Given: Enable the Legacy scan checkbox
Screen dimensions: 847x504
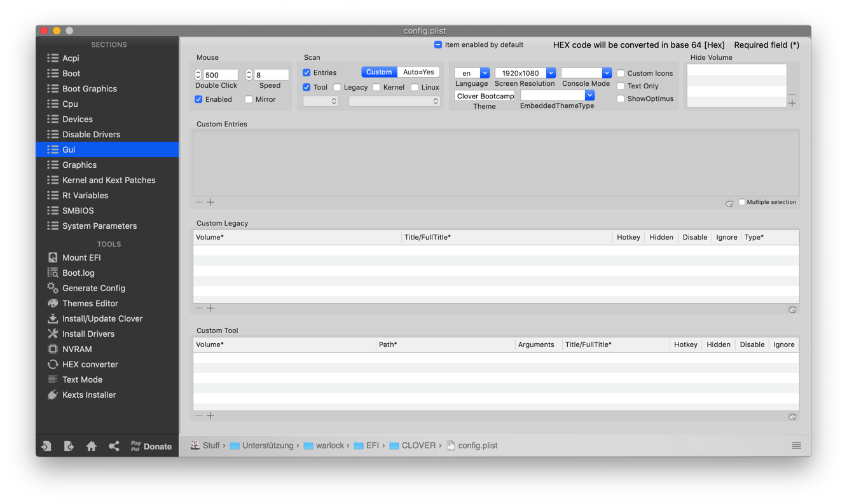Looking at the screenshot, I should point(337,87).
